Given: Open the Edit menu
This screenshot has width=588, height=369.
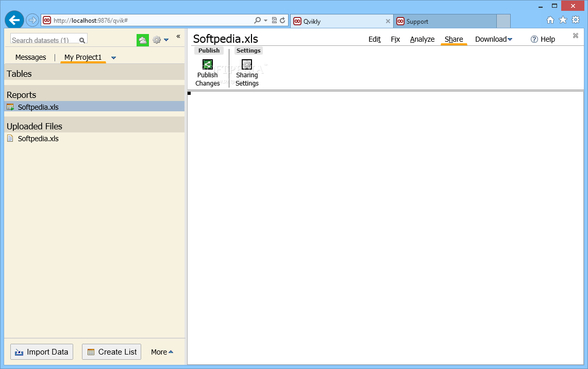Looking at the screenshot, I should [374, 39].
